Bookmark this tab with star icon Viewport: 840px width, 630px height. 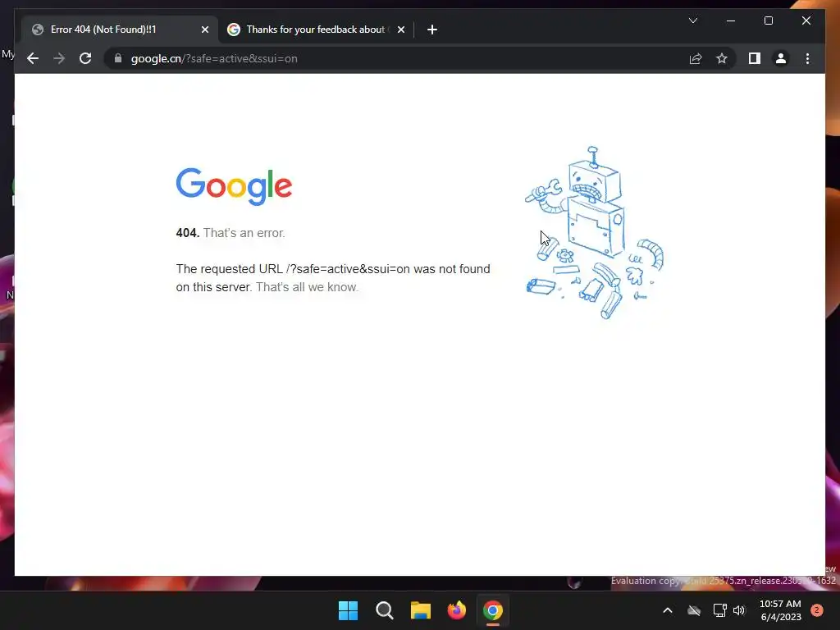coord(722,58)
